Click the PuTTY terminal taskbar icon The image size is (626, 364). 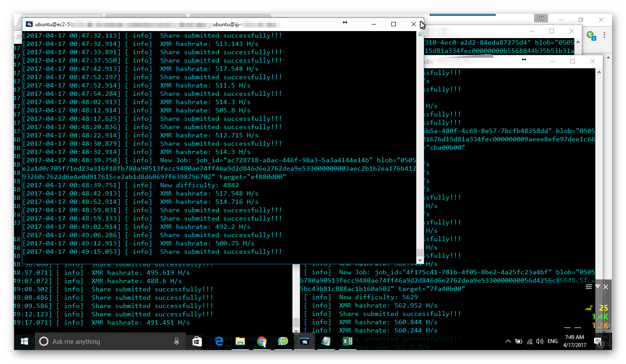[x=305, y=341]
